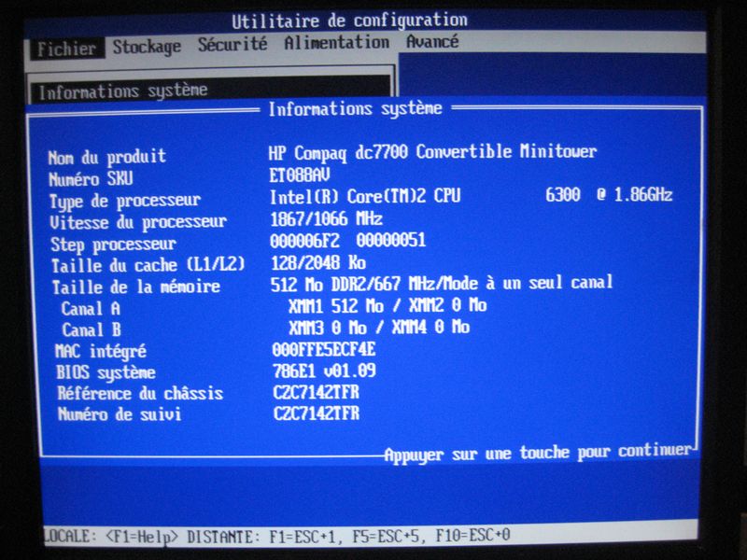Select 'HP Compaq dc7700 Convertible Minitower' text
Viewport: 747px width, 560px height.
(x=432, y=152)
